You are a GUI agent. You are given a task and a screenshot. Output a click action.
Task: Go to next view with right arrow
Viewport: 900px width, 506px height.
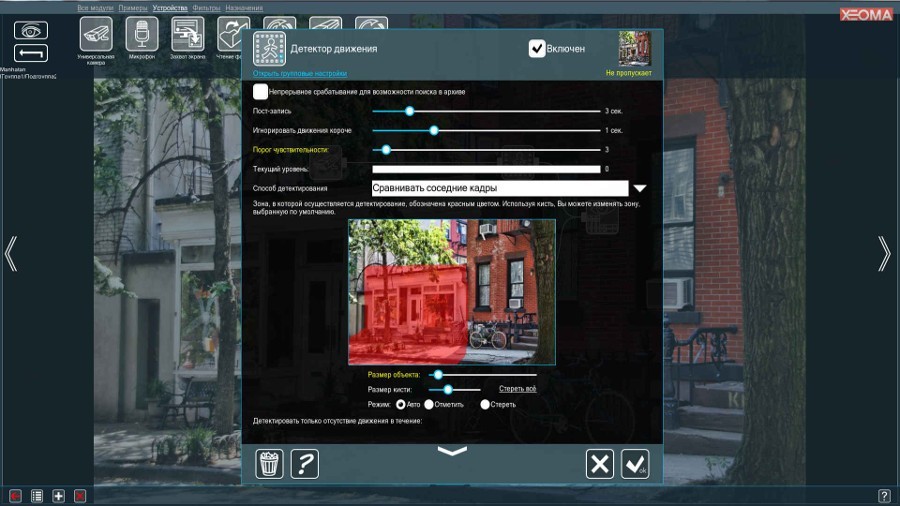pos(884,254)
